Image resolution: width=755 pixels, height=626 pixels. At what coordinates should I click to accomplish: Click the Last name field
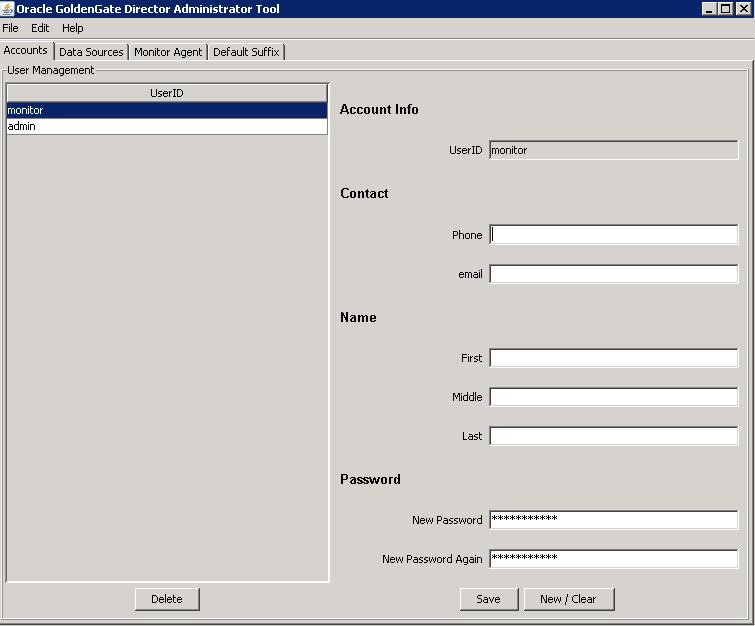[613, 436]
